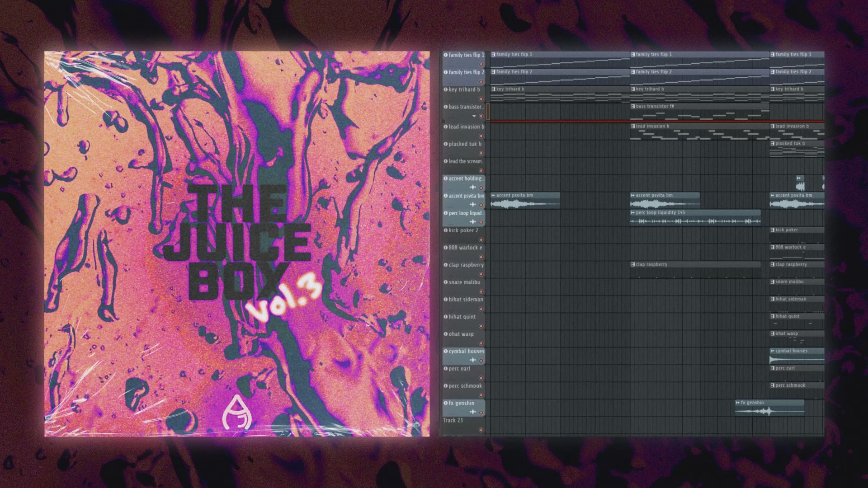Toggle mute on snare malibu track
This screenshot has width=868, height=488.
pos(481,291)
